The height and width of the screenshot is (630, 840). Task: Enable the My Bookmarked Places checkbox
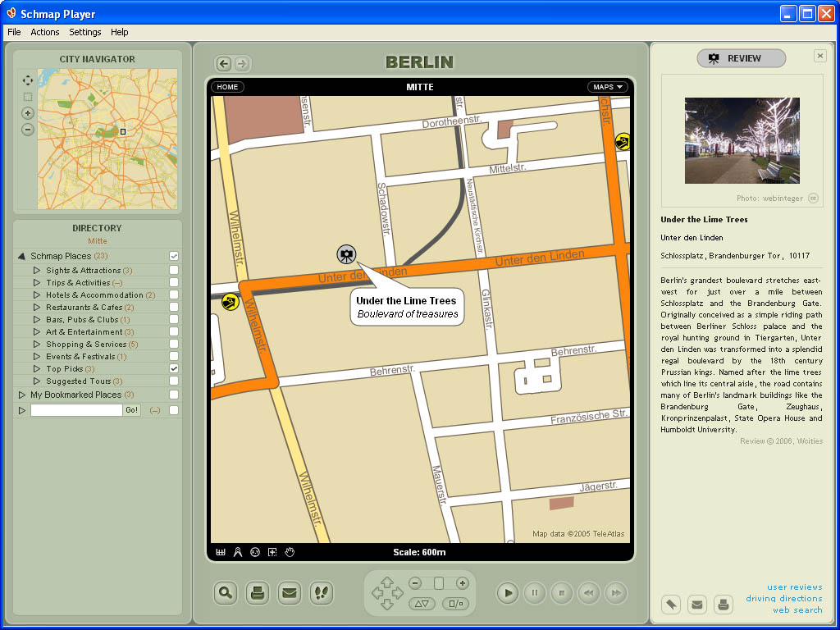click(174, 395)
